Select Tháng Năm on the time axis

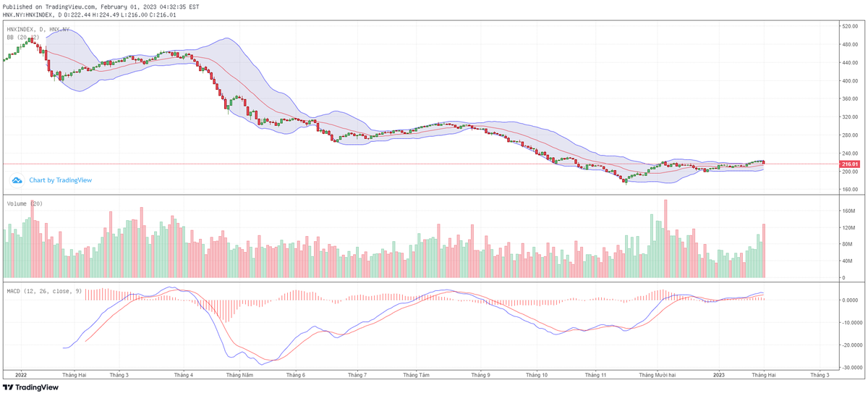(238, 375)
